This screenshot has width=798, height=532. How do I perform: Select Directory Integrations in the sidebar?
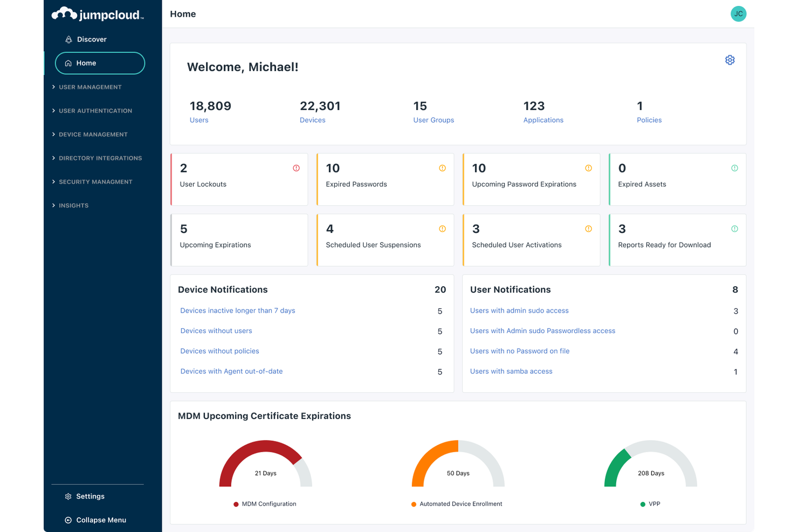tap(100, 158)
